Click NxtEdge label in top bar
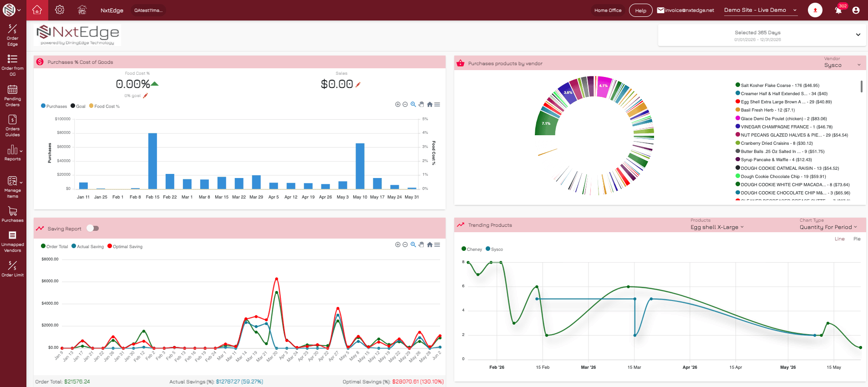 tap(112, 10)
